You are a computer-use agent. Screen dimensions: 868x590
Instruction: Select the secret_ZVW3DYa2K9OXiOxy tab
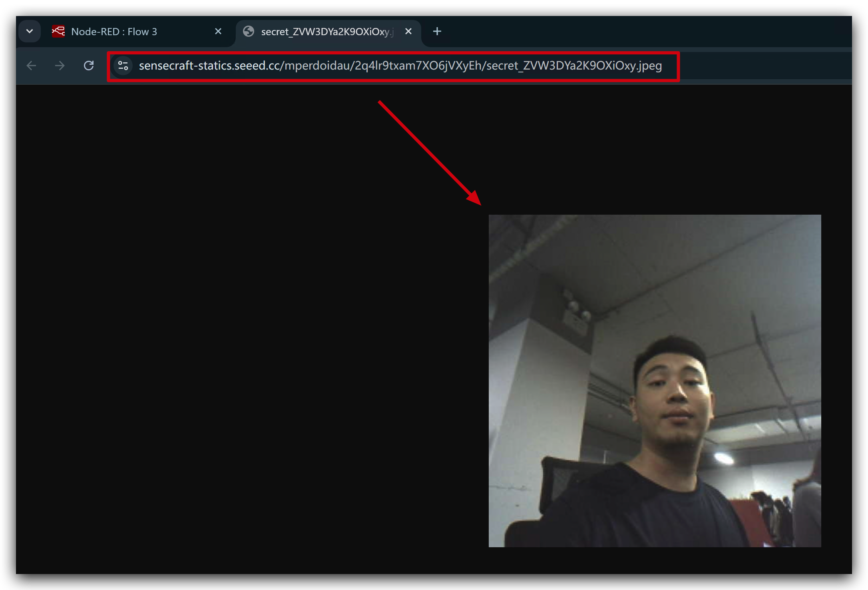tap(328, 32)
